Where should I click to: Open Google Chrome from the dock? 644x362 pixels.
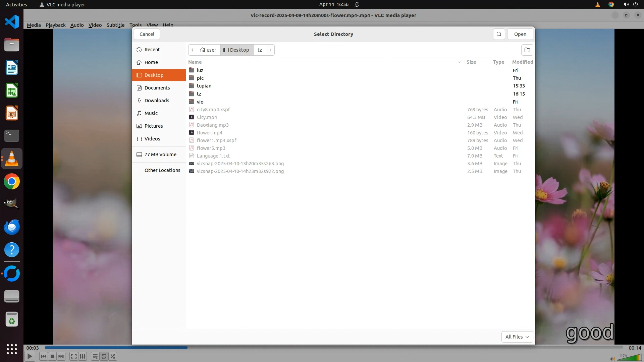[x=12, y=182]
